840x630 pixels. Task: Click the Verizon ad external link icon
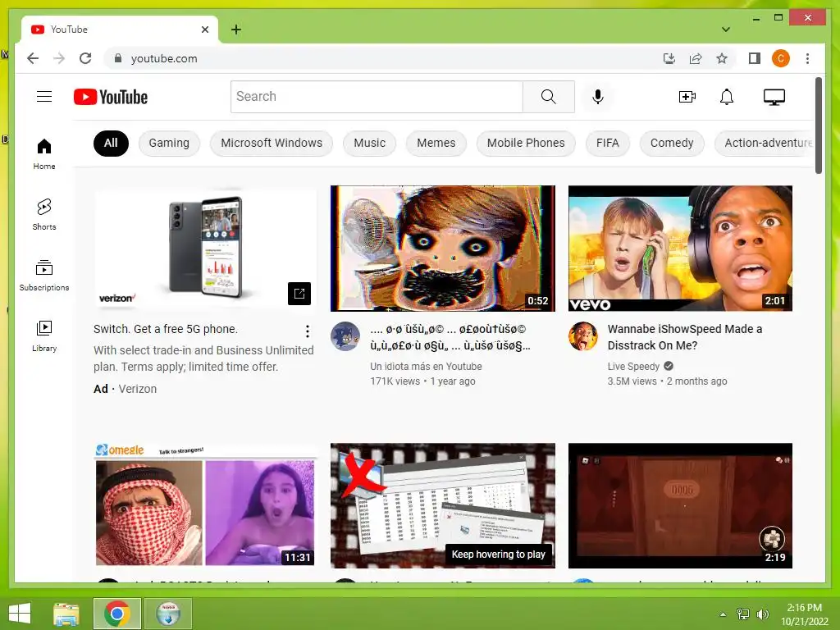click(299, 293)
